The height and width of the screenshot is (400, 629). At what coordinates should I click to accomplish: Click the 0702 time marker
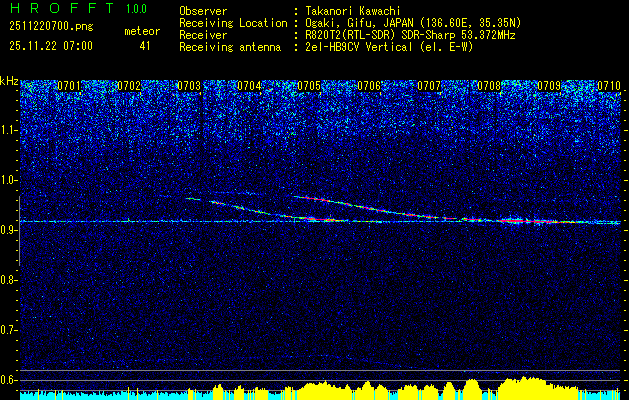pos(129,86)
